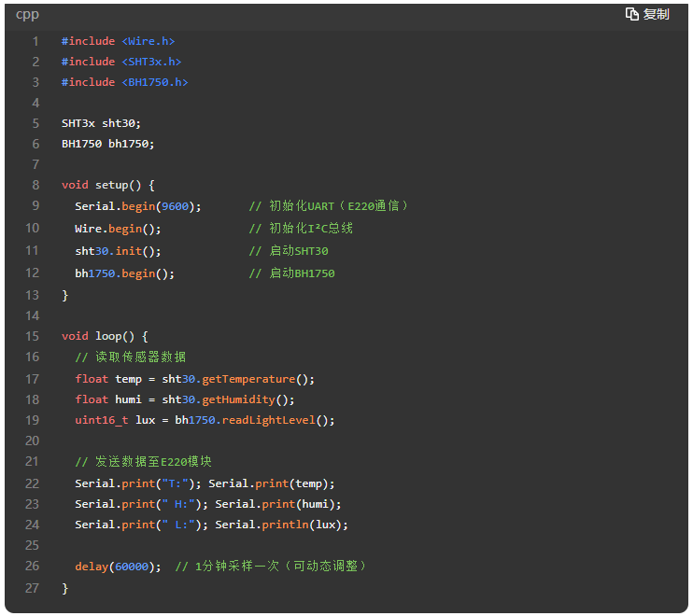Click the <Wire.h> include text
Screen dimensions: 693x616
click(148, 41)
